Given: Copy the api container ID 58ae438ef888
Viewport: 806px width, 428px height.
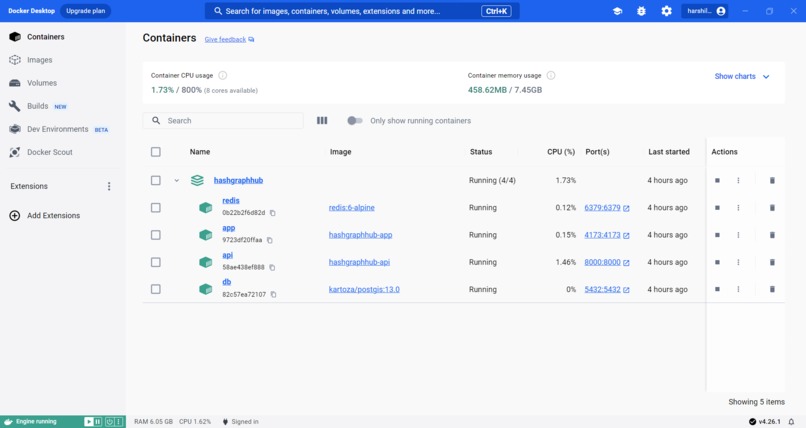Looking at the screenshot, I should tap(272, 268).
